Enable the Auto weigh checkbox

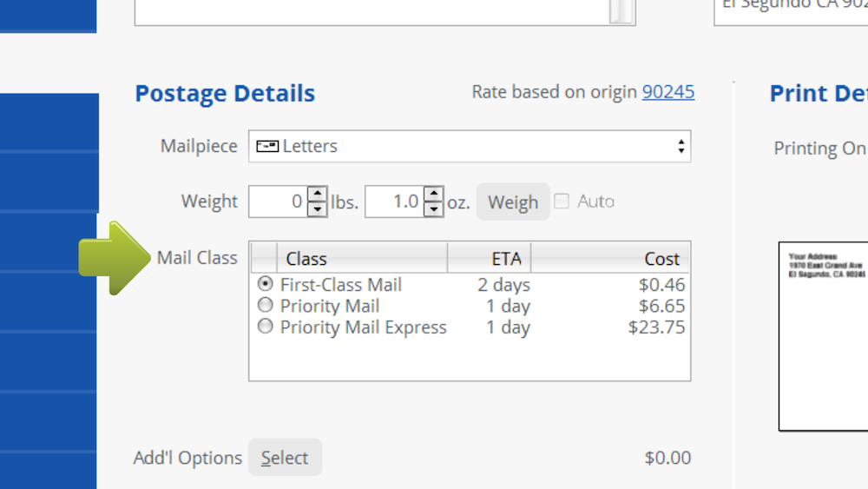pos(562,202)
